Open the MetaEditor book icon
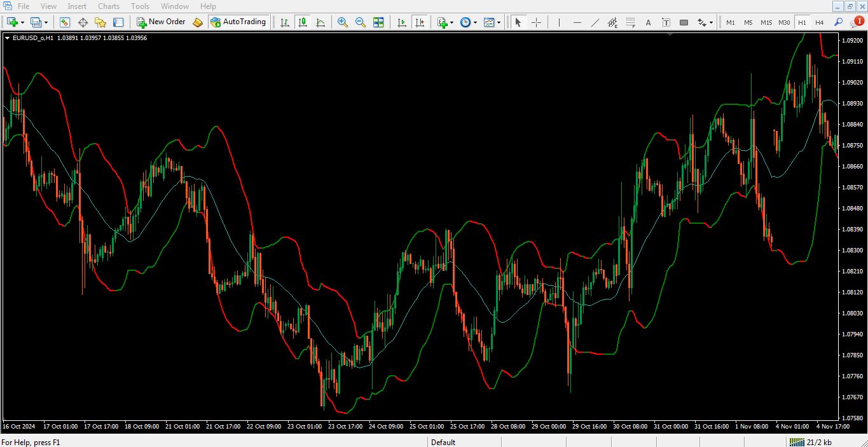The image size is (868, 447). click(x=198, y=22)
